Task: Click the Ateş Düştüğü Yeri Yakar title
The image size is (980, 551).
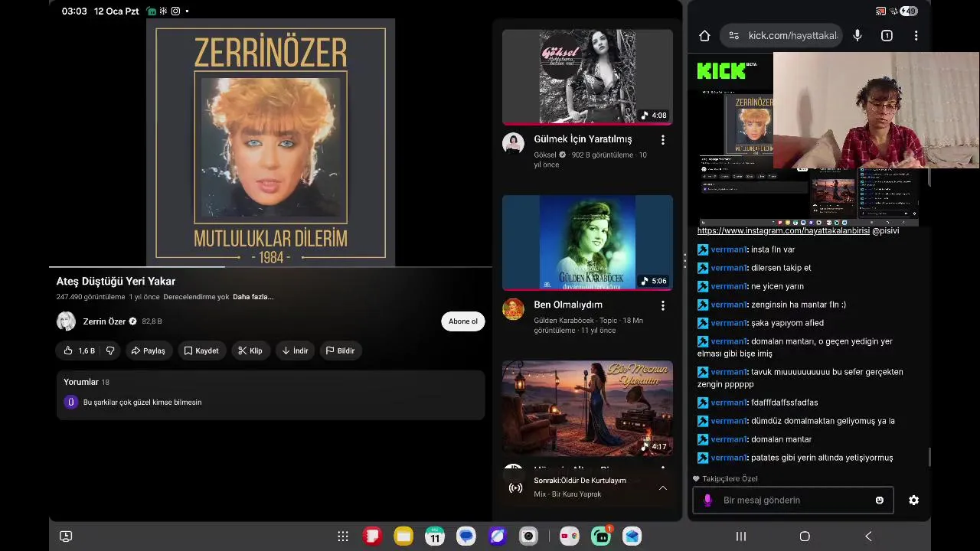Action: tap(116, 281)
